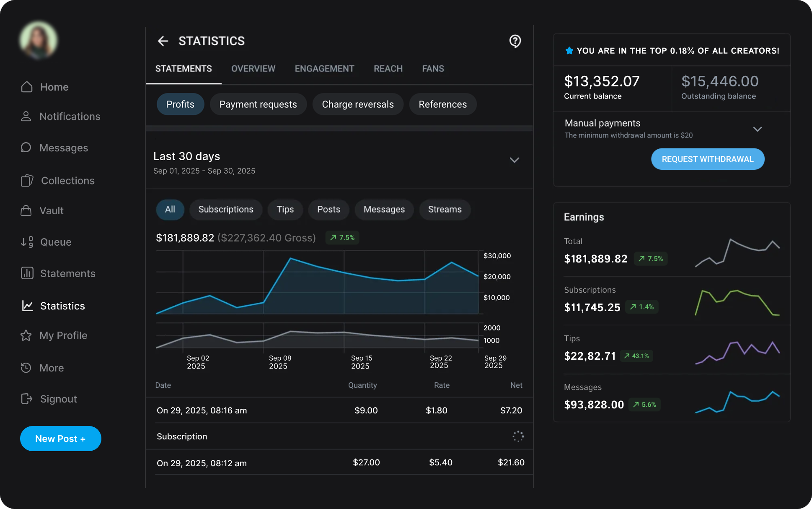Switch to the ENGAGEMENT tab
The width and height of the screenshot is (812, 509).
click(x=324, y=69)
